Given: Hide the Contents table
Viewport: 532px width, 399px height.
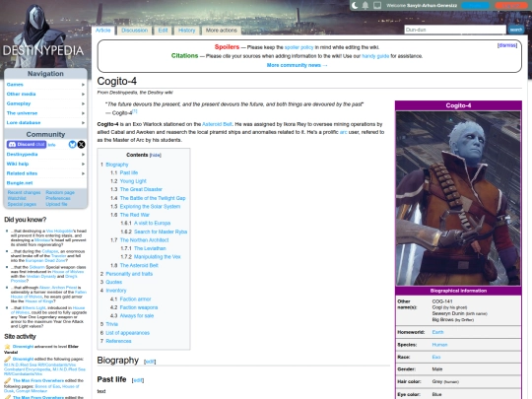Looking at the screenshot, I should (156, 155).
